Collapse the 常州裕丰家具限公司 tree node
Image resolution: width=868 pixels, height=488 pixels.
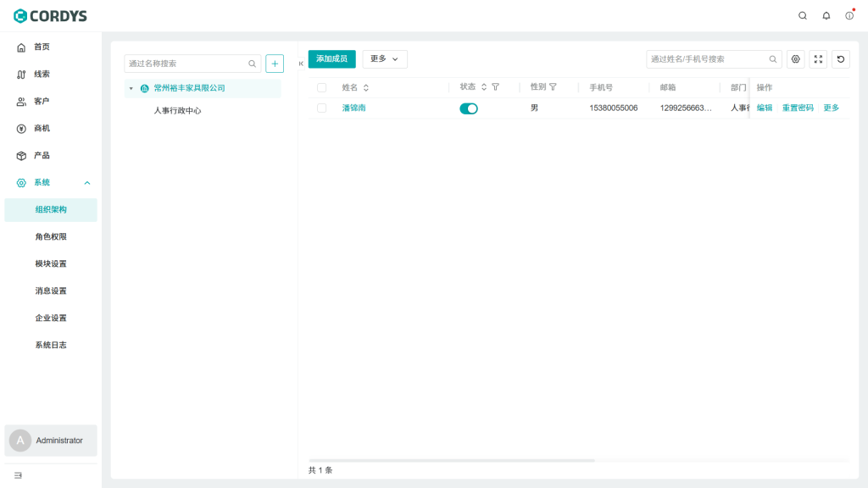[x=131, y=87]
